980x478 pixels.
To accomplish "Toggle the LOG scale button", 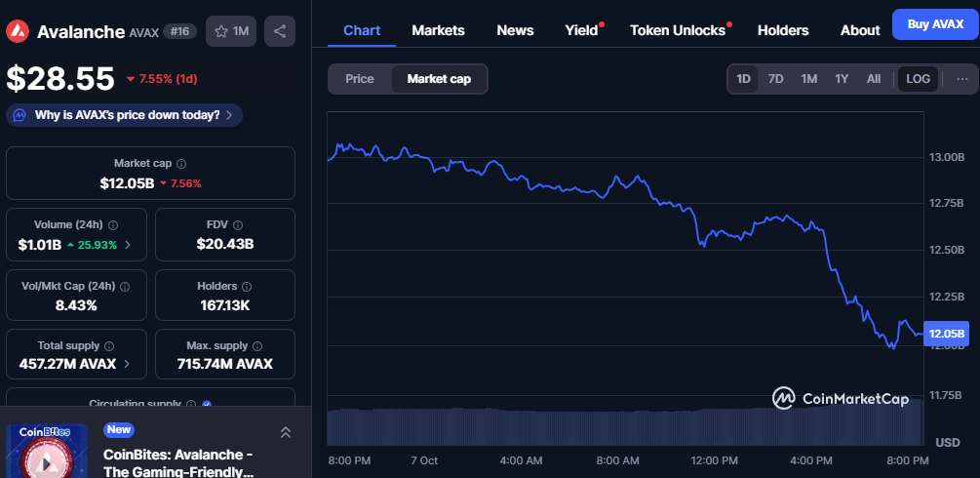I will click(918, 79).
